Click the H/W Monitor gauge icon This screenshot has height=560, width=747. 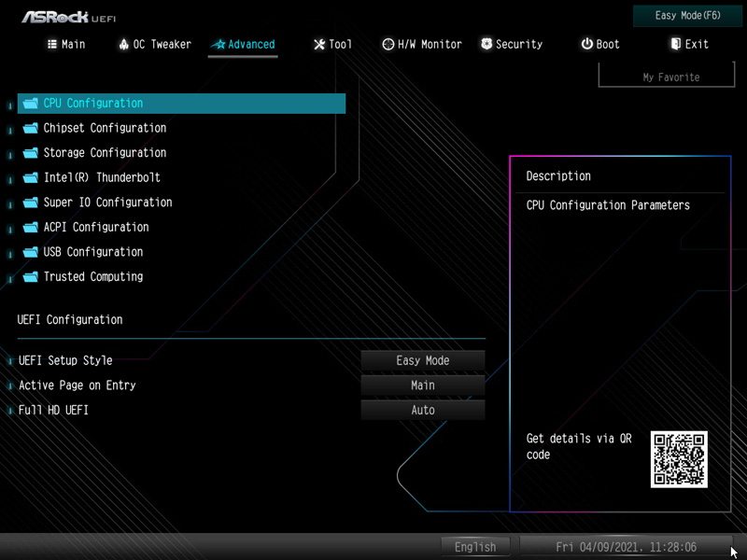(388, 44)
